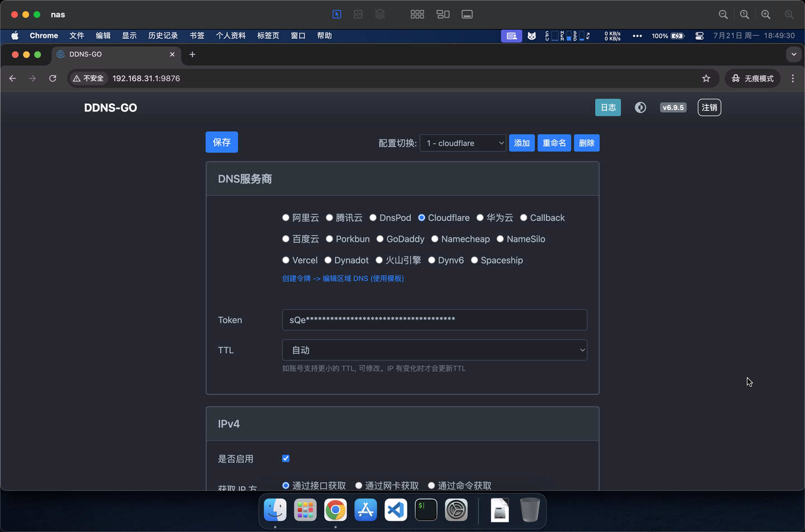Screen dimensions: 805x532
Task: Close the DDNS-GO browser tab
Action: tap(172, 54)
